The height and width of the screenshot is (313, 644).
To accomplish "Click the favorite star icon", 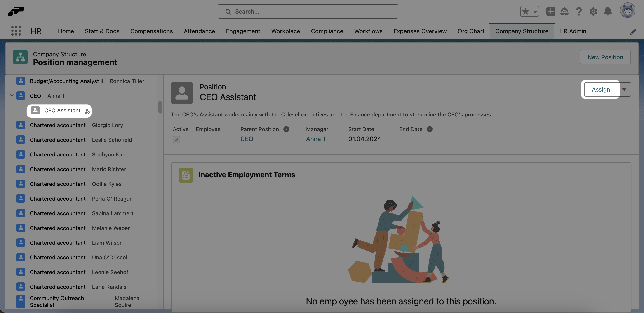I will (526, 11).
